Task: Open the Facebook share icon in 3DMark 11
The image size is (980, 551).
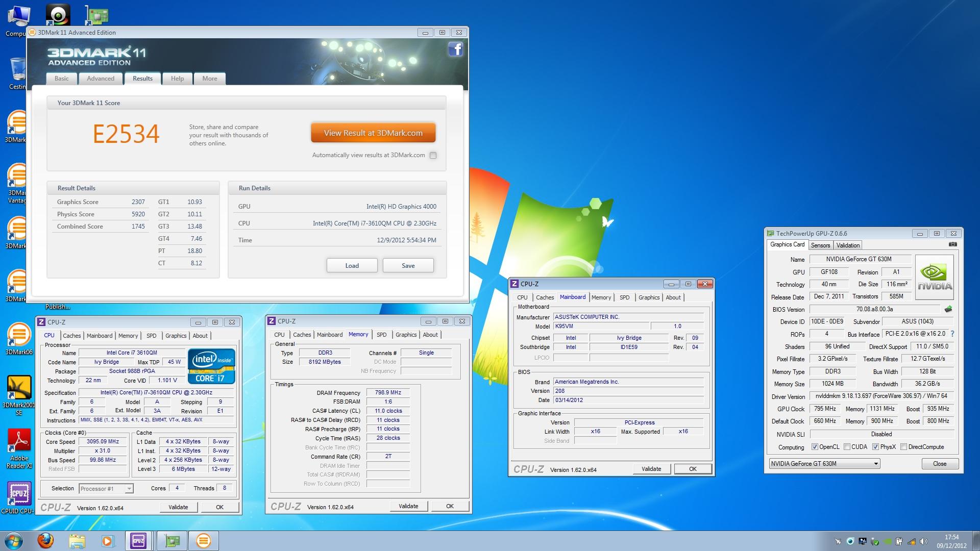Action: pos(455,49)
